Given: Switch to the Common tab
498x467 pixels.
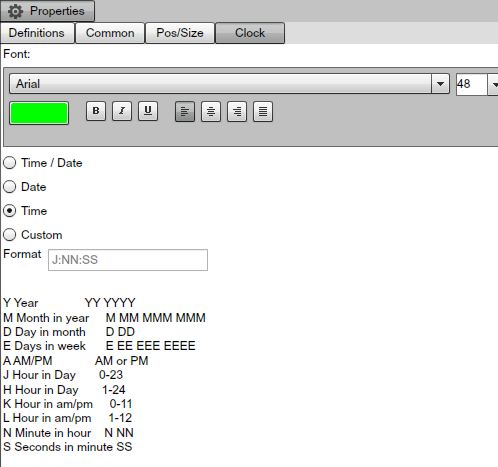Looking at the screenshot, I should 110,33.
